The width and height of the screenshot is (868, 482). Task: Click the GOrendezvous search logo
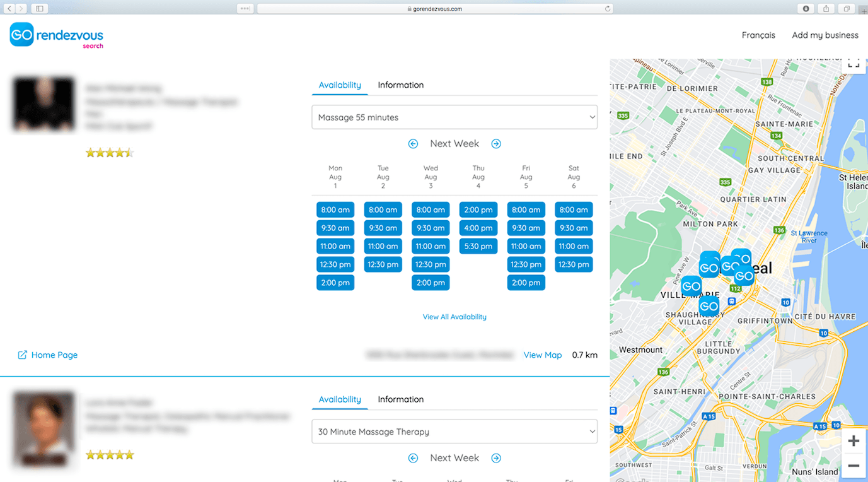point(57,35)
